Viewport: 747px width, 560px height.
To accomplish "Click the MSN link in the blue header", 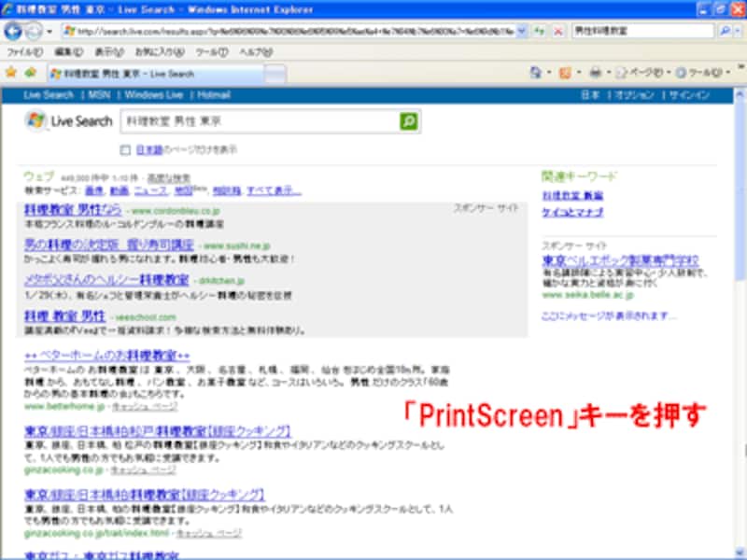I will [x=99, y=95].
